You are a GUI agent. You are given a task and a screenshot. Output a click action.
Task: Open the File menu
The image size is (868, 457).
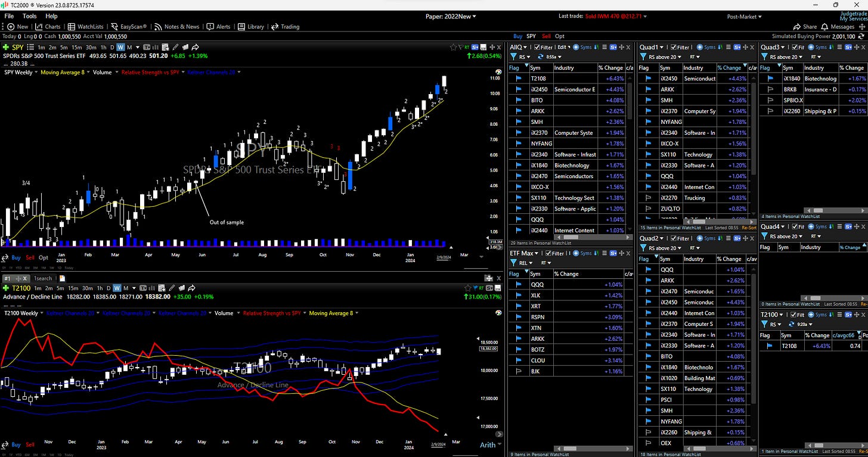click(9, 16)
